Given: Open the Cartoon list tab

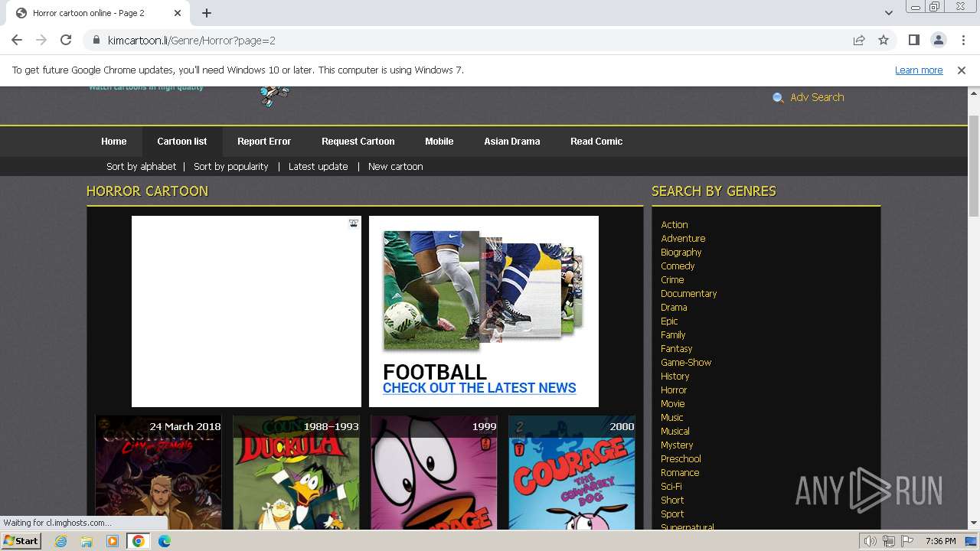Looking at the screenshot, I should [x=182, y=142].
